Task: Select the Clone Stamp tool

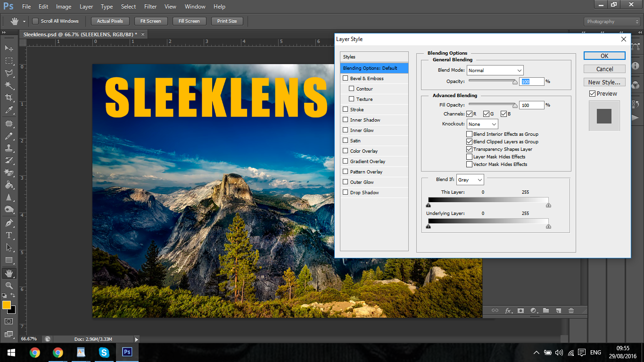Action: pyautogui.click(x=9, y=148)
